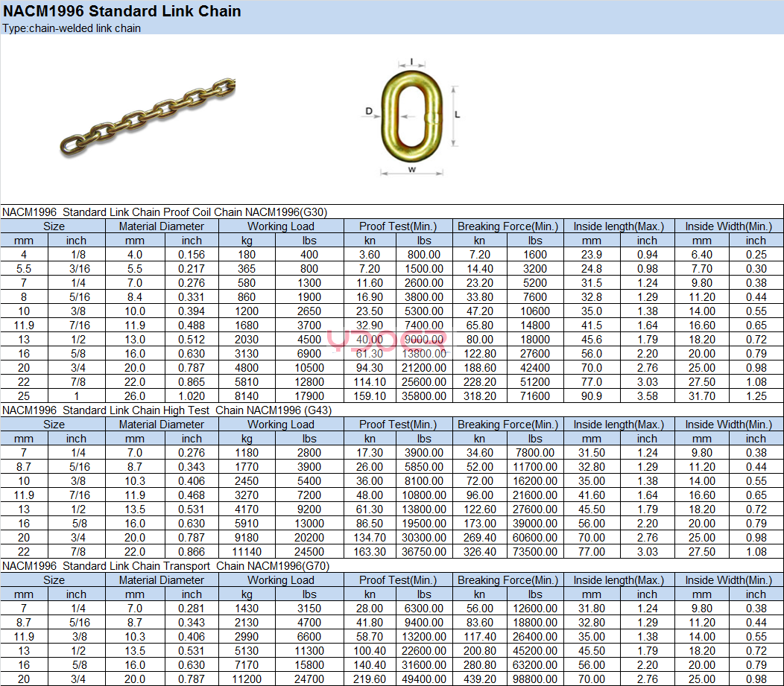This screenshot has height=686, width=784.
Task: Select the Transport Chain NACM1996(G70) section heading
Action: coord(166,566)
